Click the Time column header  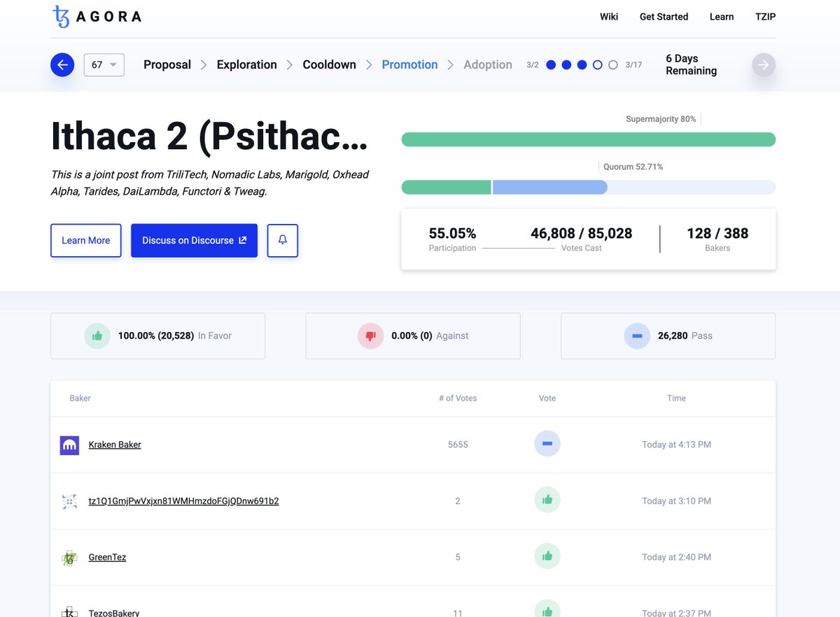[676, 398]
